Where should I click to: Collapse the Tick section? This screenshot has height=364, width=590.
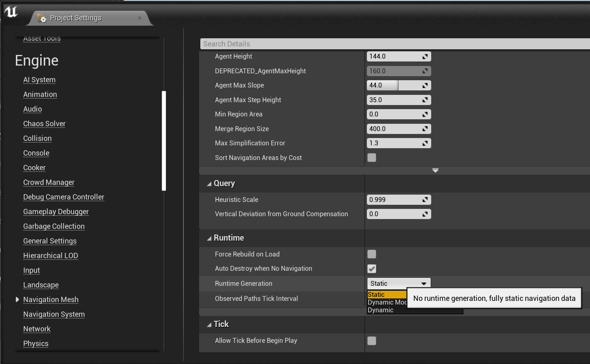pyautogui.click(x=209, y=325)
